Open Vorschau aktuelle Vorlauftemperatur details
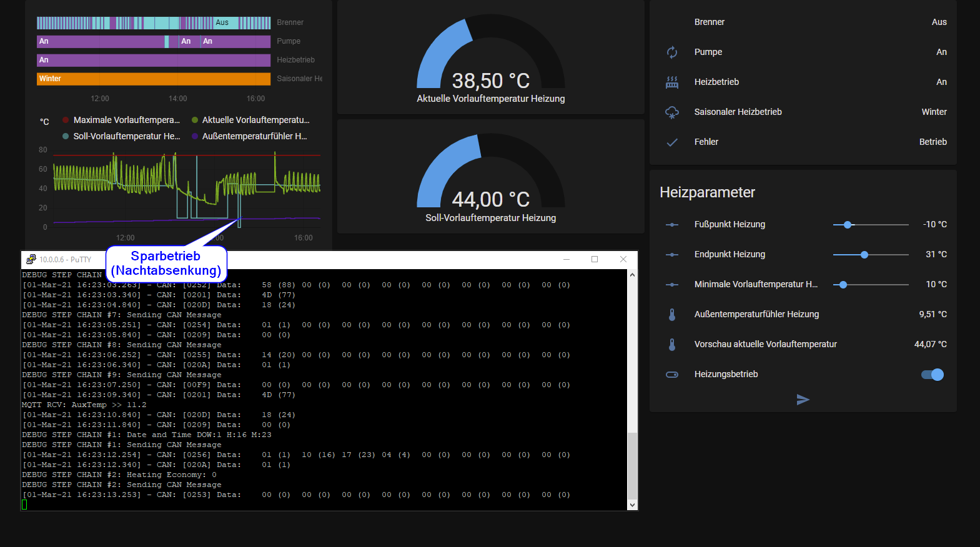The width and height of the screenshot is (980, 547). tap(803, 344)
